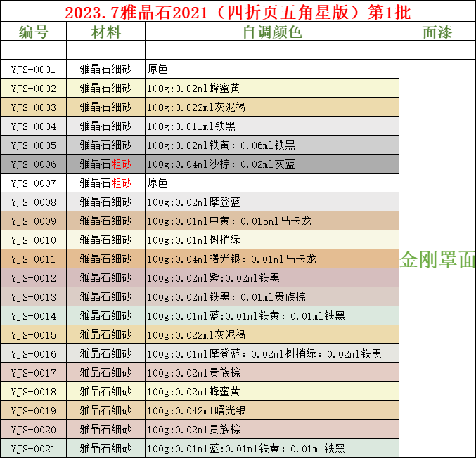Click '雅晶石粗砂' in the YJS-0006 row
476x458 pixels.
point(106,164)
